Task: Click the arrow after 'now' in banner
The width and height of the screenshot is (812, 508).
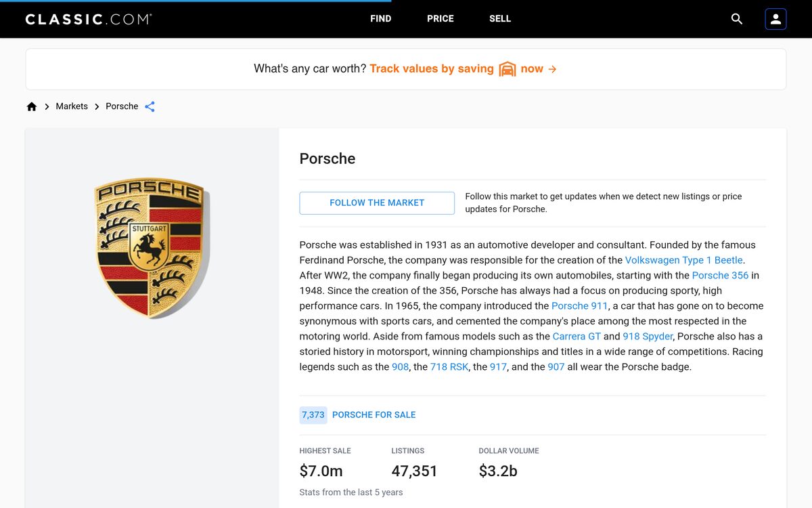Action: [552, 69]
